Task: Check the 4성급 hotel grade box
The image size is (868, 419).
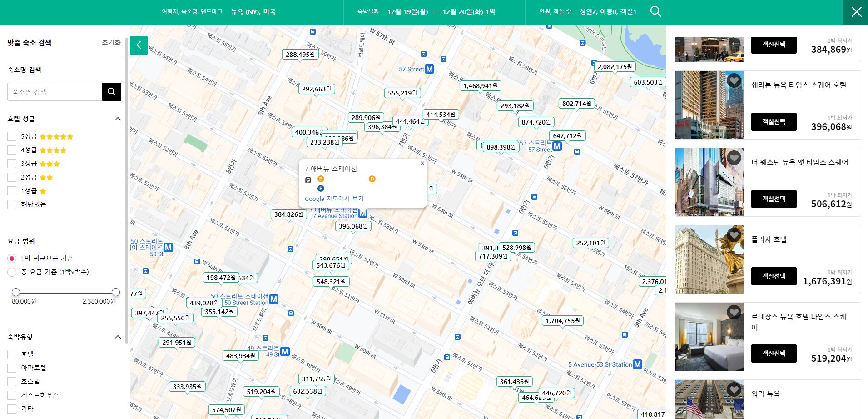Action: [12, 150]
